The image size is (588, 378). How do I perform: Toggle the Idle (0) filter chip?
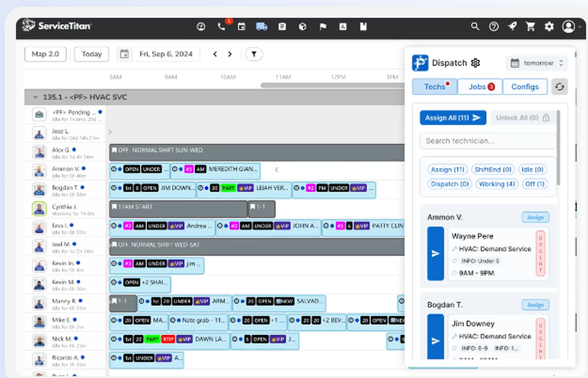pyautogui.click(x=533, y=169)
